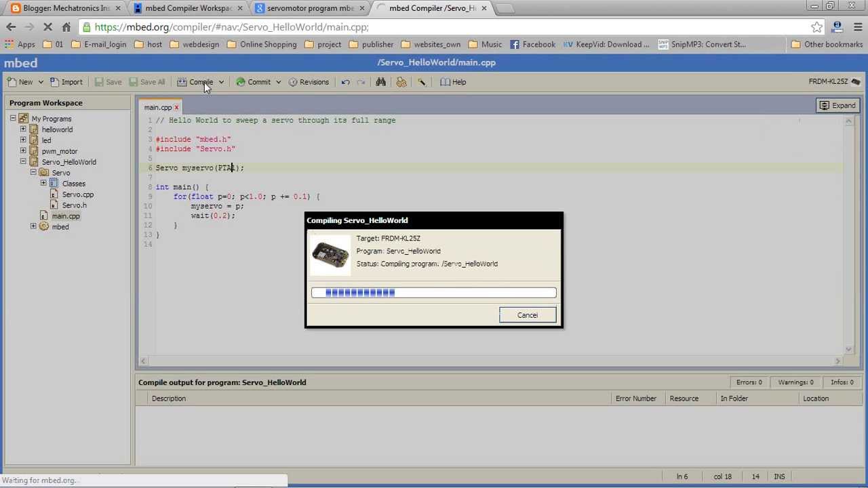868x488 pixels.
Task: Select the Classes item in tree
Action: click(73, 184)
